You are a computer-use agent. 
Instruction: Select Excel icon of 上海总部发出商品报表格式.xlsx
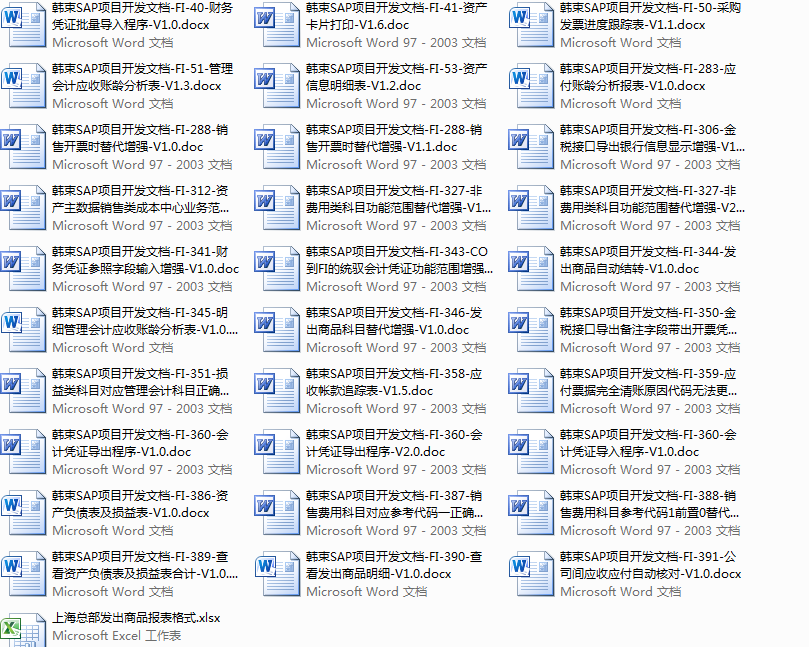[23, 629]
